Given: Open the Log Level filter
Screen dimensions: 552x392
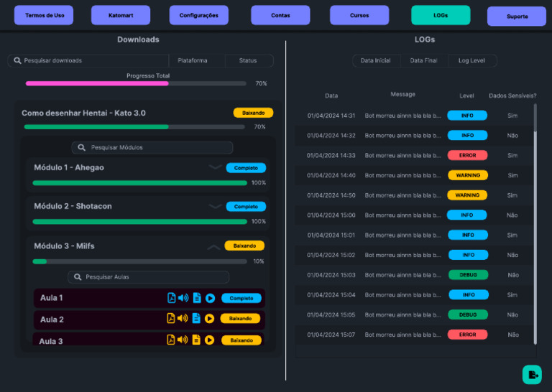Looking at the screenshot, I should click(471, 61).
